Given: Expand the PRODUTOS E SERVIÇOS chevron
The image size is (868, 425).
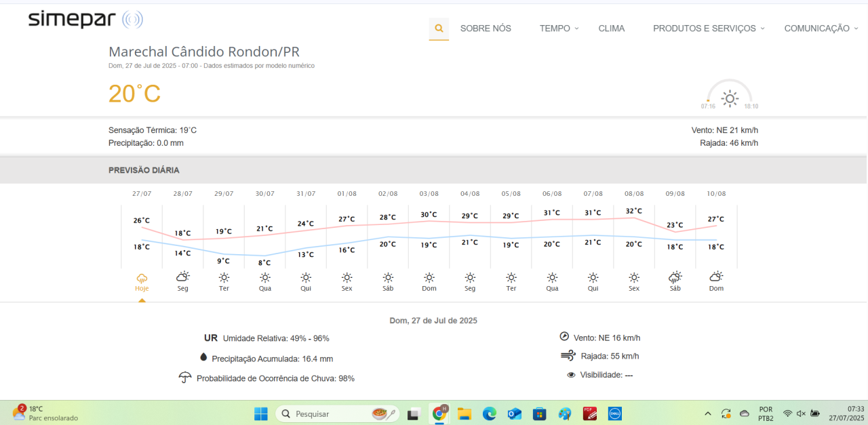Looking at the screenshot, I should 762,28.
